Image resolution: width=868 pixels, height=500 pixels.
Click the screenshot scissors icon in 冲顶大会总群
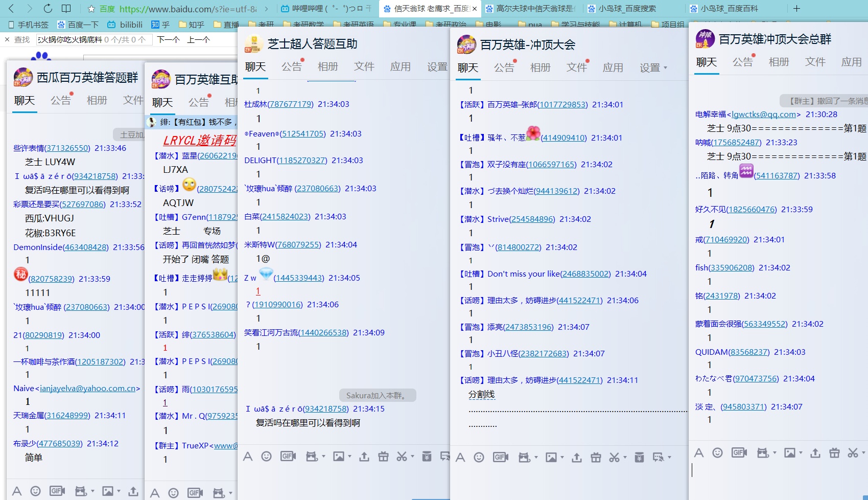tap(853, 453)
